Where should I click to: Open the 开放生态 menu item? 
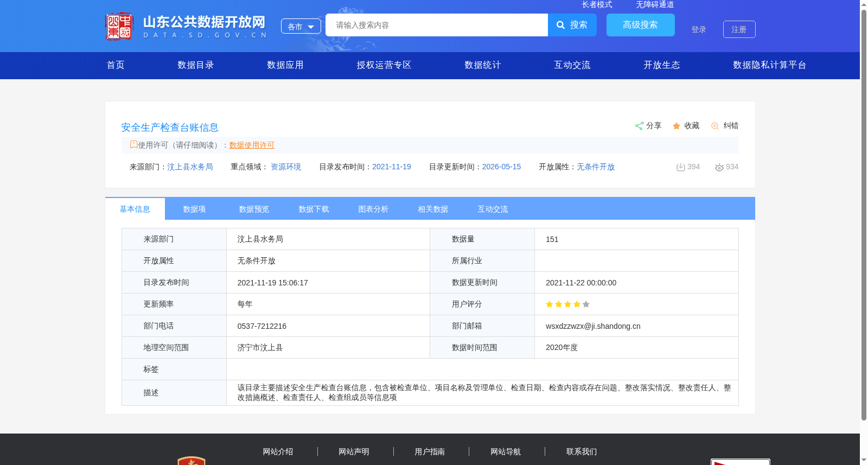662,65
